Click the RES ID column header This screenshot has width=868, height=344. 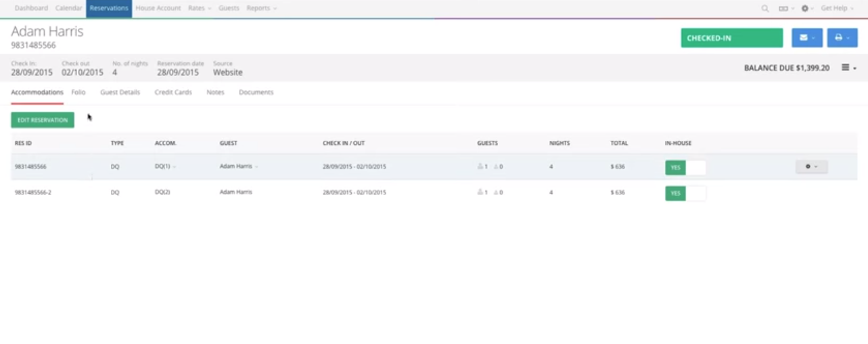pyautogui.click(x=23, y=144)
